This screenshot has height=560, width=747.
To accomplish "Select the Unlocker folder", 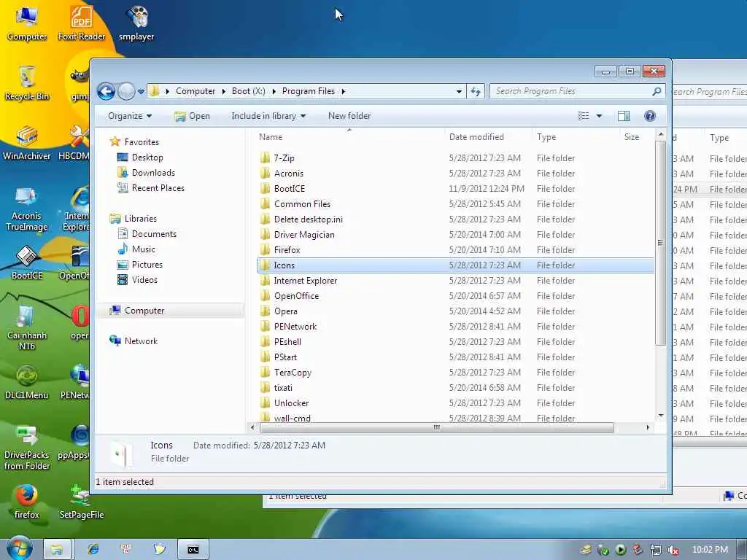I will pyautogui.click(x=455, y=402).
